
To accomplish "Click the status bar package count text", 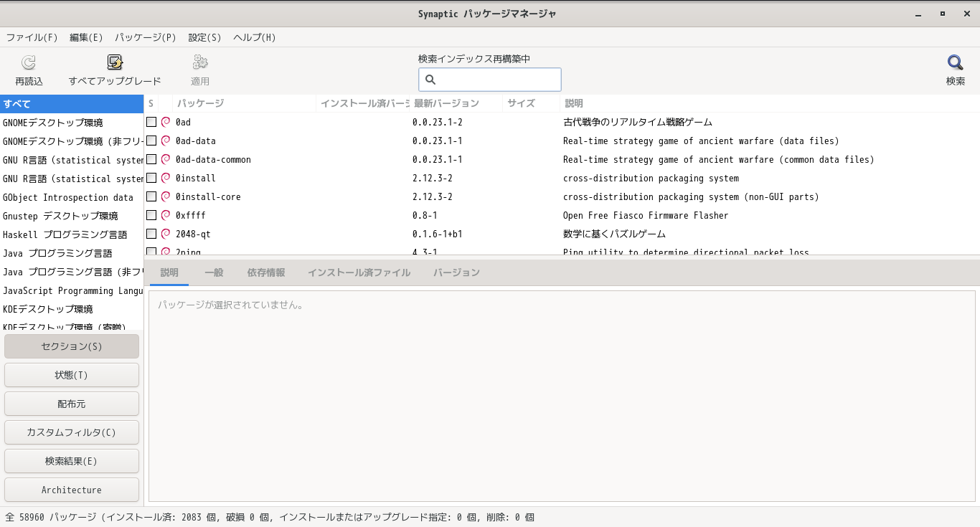I will [x=270, y=517].
